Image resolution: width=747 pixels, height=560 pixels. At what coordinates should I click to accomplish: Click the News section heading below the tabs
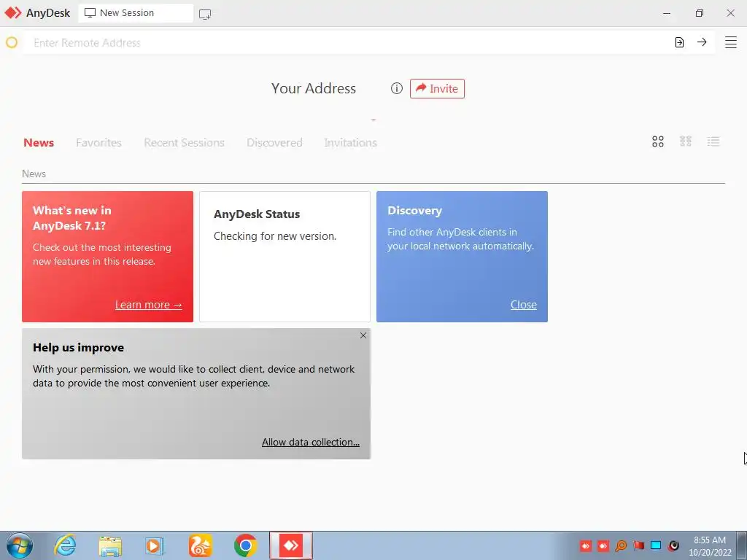[x=34, y=174]
